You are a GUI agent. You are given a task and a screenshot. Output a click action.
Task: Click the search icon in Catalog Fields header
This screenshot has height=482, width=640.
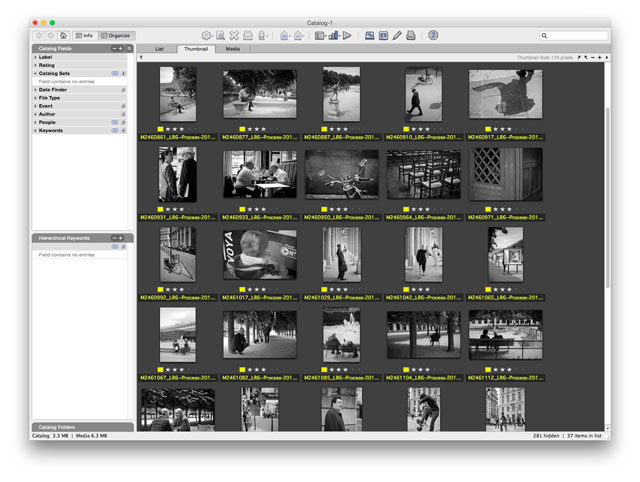(x=129, y=49)
